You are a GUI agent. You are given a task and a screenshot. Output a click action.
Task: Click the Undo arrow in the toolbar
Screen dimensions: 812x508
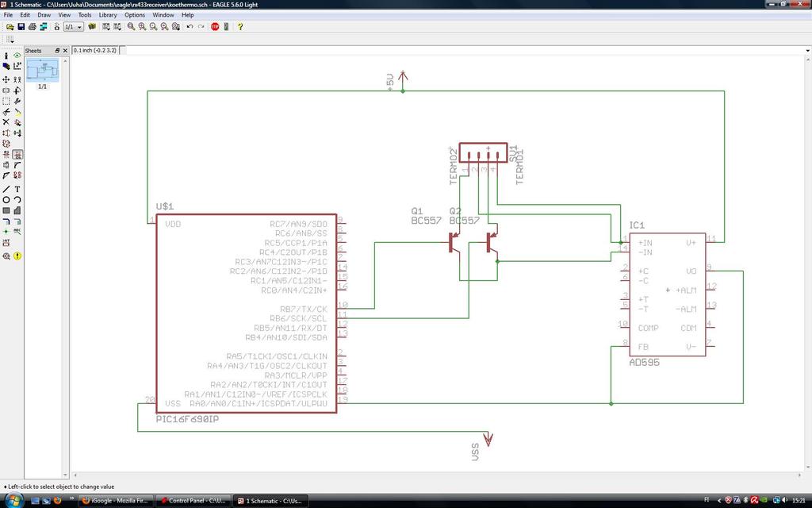click(x=190, y=26)
